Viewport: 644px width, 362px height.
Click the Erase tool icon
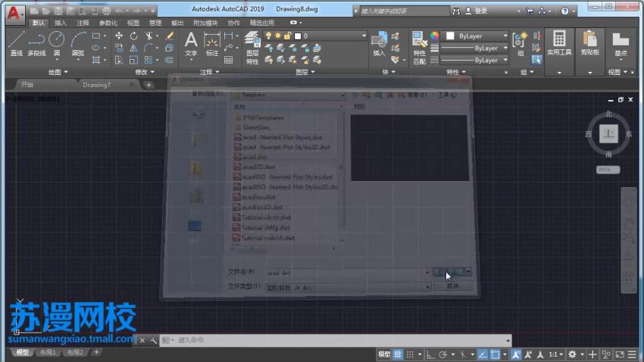169,36
